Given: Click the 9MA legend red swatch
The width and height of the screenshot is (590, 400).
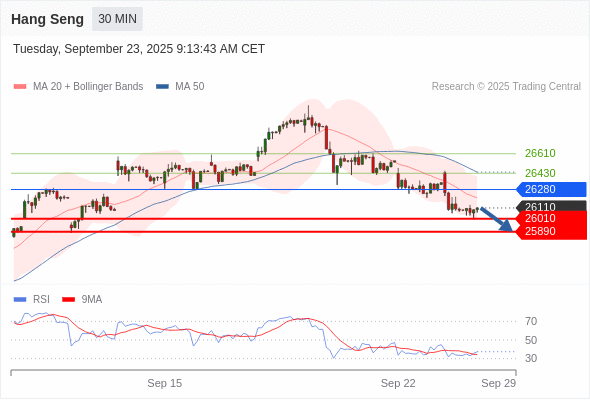Looking at the screenshot, I should click(x=68, y=300).
